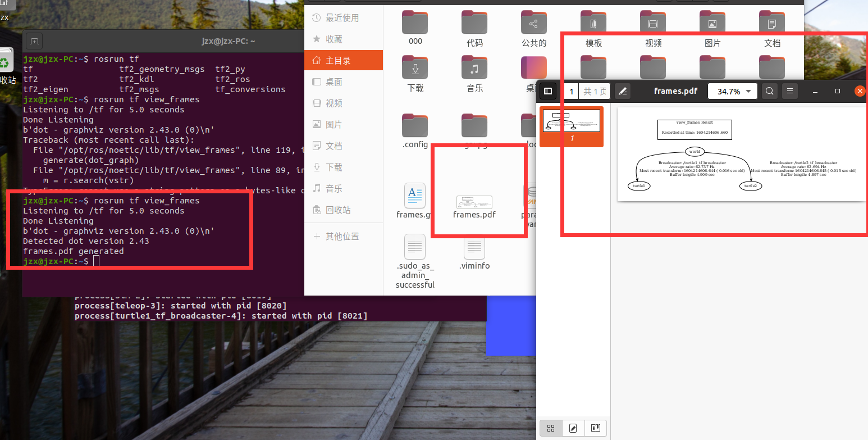The height and width of the screenshot is (440, 868).
Task: Select the frames.pdf file in Files
Action: [474, 203]
